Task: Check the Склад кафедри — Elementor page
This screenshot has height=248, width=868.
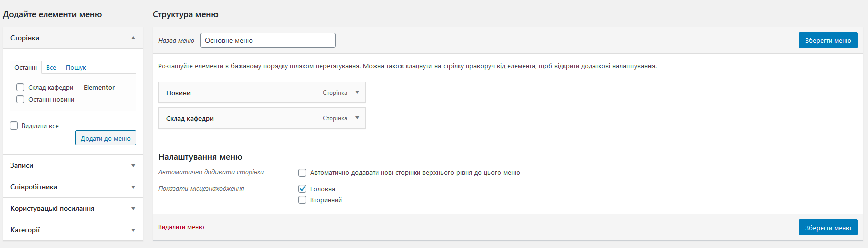Action: tap(20, 87)
